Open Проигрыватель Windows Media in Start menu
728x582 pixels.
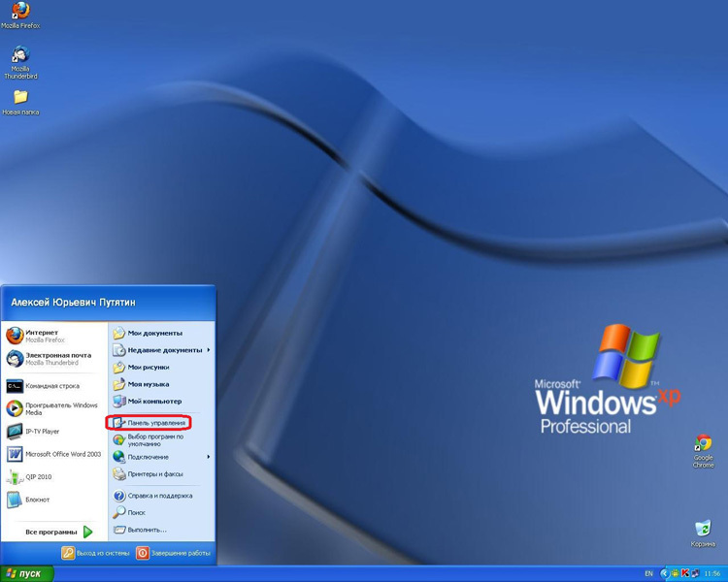pyautogui.click(x=53, y=408)
